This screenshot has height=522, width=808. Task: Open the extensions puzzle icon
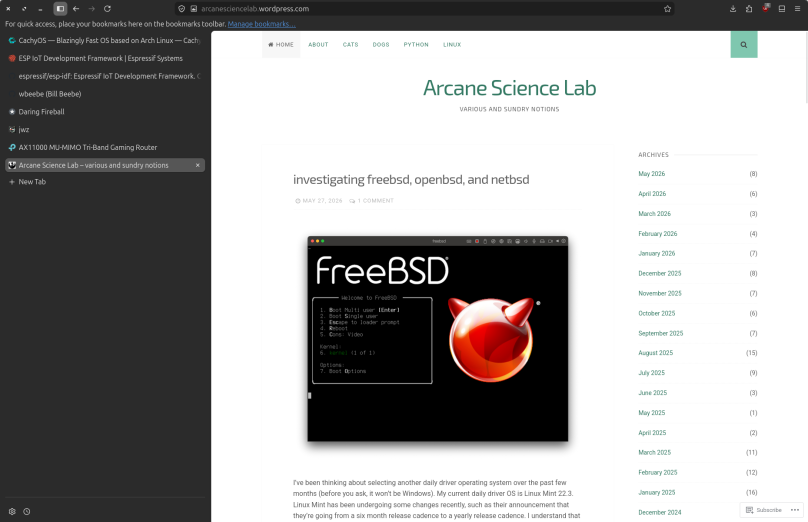point(749,9)
